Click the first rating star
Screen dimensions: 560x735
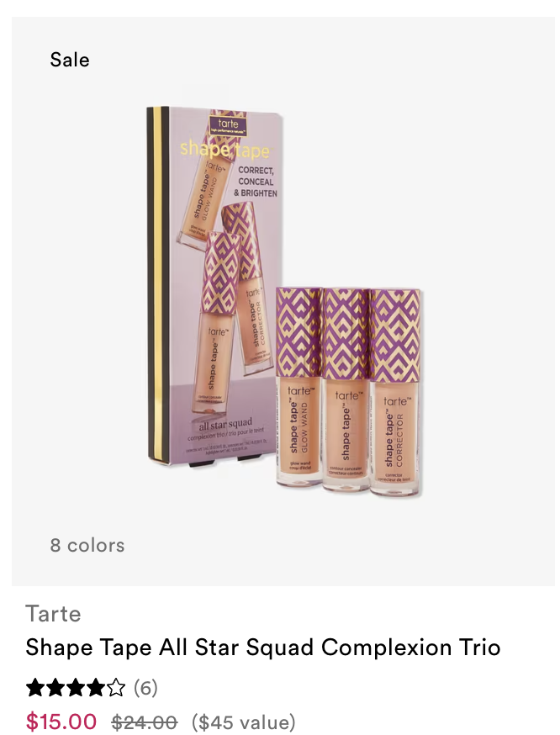pos(34,688)
